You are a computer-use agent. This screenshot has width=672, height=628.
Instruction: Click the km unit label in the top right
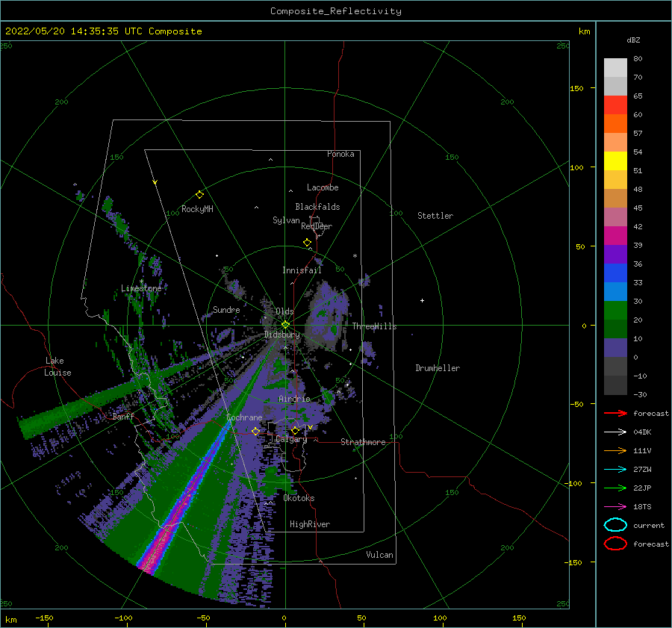[x=584, y=31]
